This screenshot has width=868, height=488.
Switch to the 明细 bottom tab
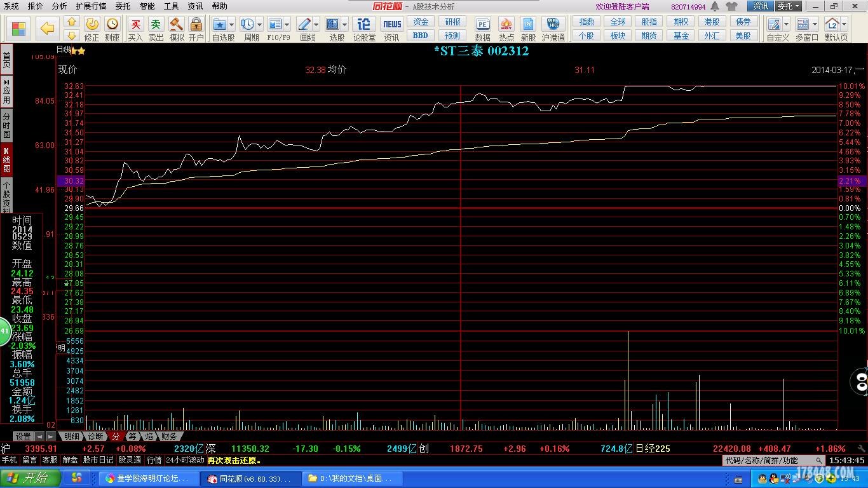tap(71, 437)
